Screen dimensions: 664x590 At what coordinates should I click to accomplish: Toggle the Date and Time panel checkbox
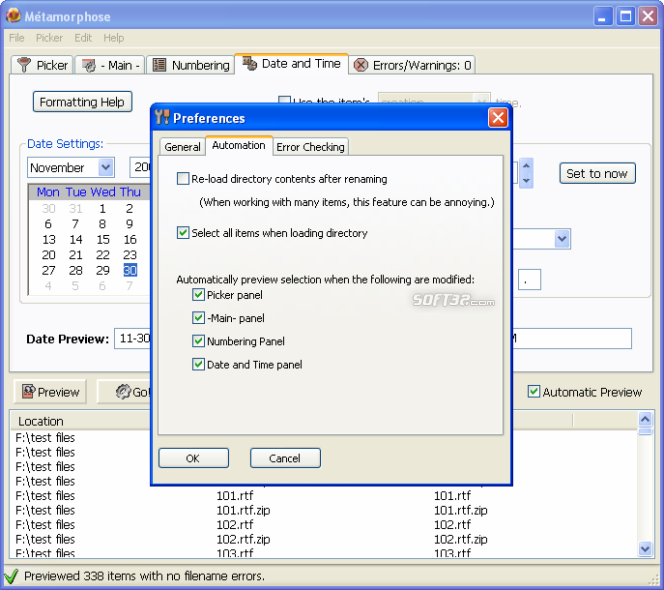point(198,364)
